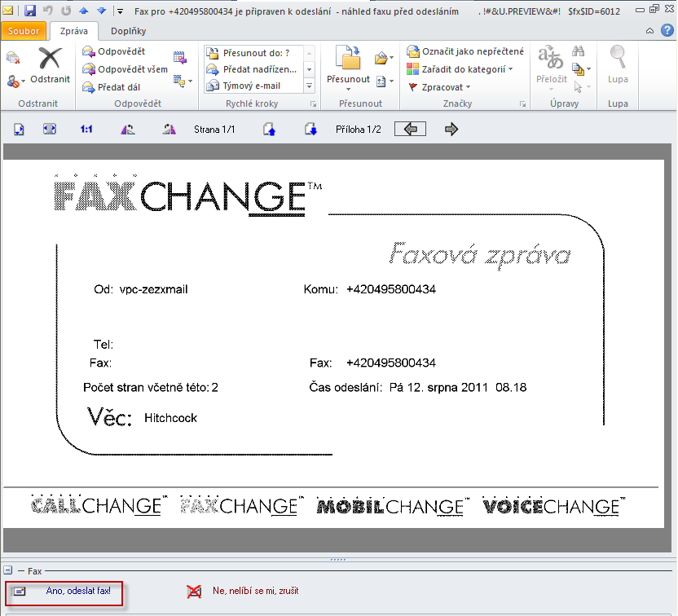The width and height of the screenshot is (678, 616).
Task: Click the reply with meeting calendar icon
Action: pyautogui.click(x=180, y=57)
